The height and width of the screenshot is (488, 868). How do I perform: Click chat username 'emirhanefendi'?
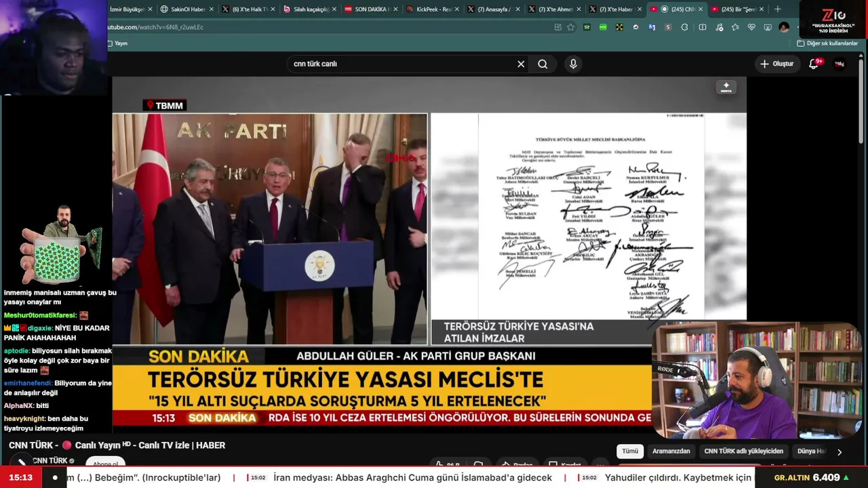pyautogui.click(x=28, y=383)
